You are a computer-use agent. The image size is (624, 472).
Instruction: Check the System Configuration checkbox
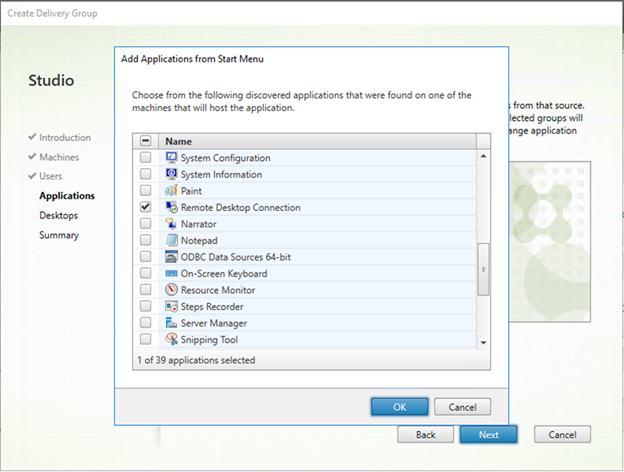coord(146,158)
